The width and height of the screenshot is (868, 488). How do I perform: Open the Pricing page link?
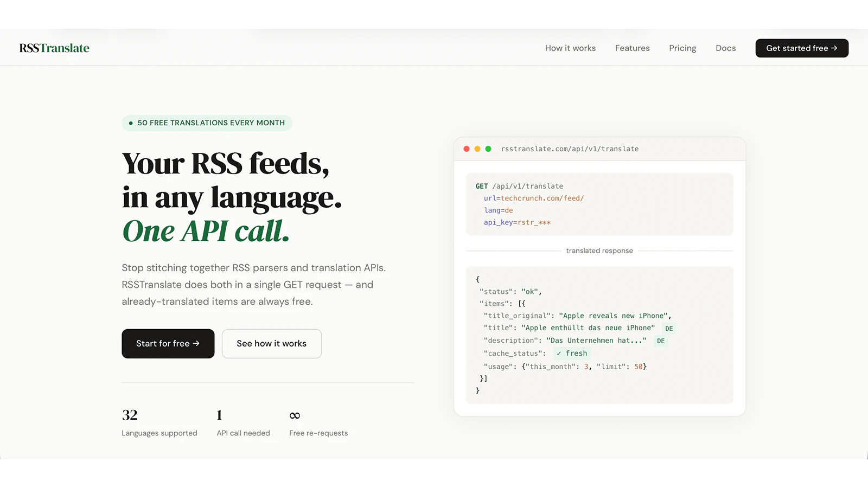click(682, 48)
